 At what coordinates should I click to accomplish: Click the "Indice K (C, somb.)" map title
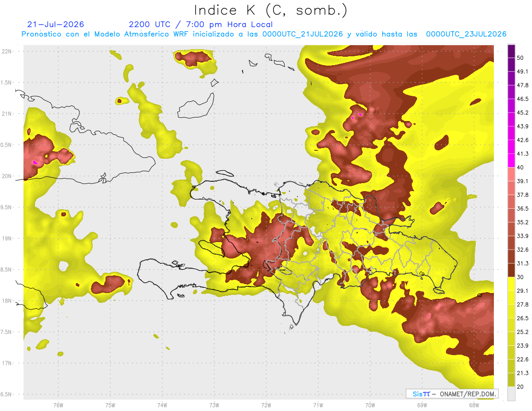pyautogui.click(x=271, y=10)
